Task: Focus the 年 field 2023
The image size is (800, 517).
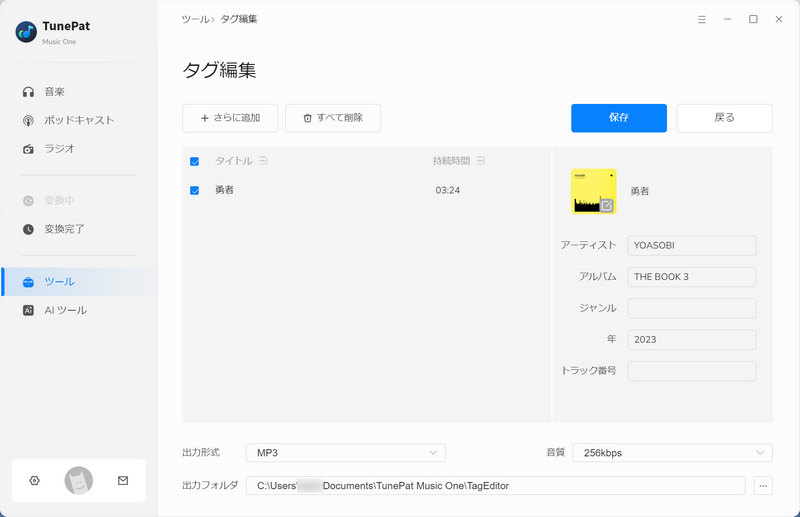Action: [x=692, y=340]
